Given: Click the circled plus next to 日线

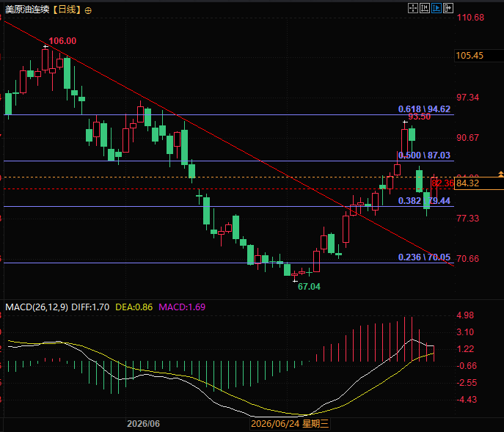Looking at the screenshot, I should coord(88,10).
